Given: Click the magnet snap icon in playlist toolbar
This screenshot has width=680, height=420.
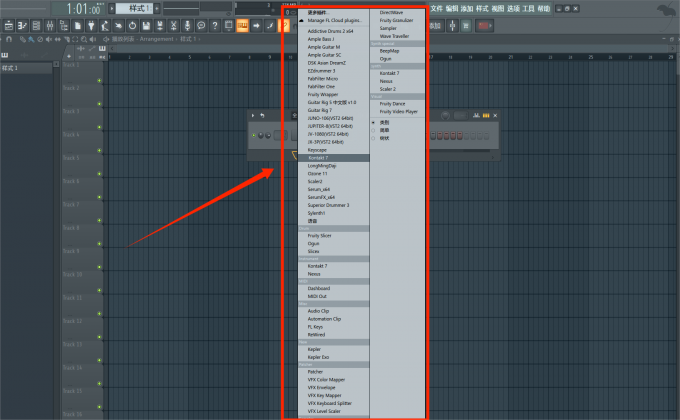Looking at the screenshot, I should pyautogui.click(x=9, y=39).
